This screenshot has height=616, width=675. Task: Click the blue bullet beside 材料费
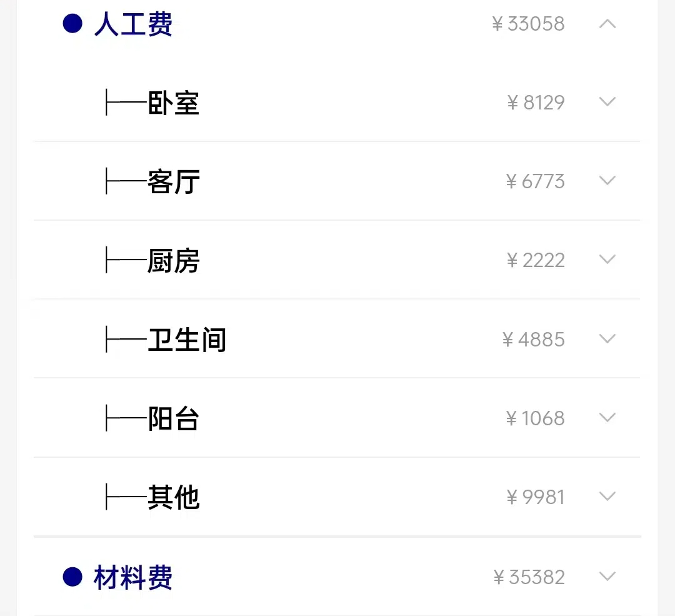pos(72,577)
